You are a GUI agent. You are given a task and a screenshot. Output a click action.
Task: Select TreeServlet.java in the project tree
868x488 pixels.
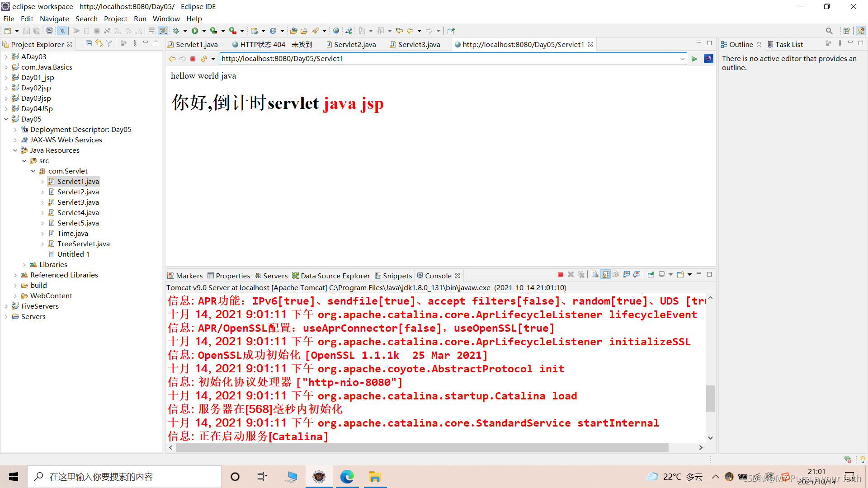[x=83, y=244]
